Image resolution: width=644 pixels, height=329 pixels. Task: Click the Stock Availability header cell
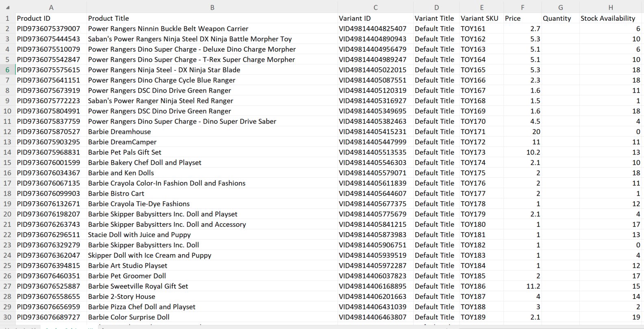tap(610, 18)
